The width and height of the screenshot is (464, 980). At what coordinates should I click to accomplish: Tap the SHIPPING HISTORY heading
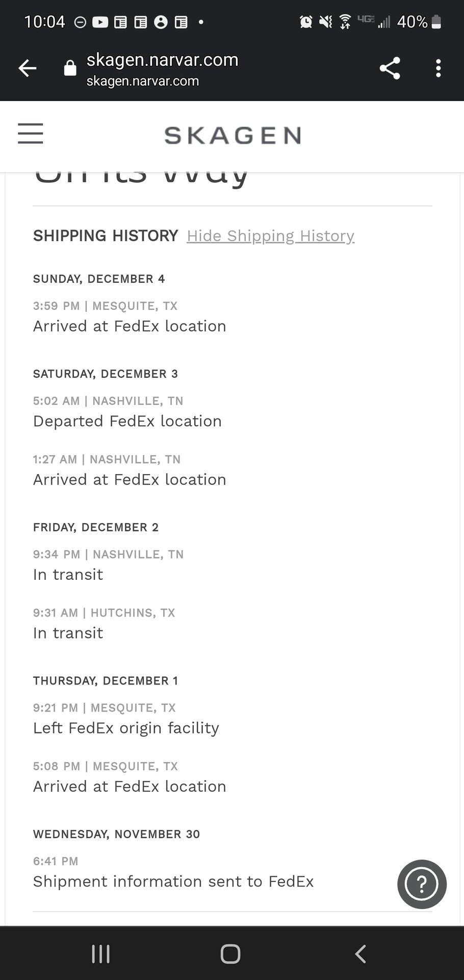[x=106, y=236]
